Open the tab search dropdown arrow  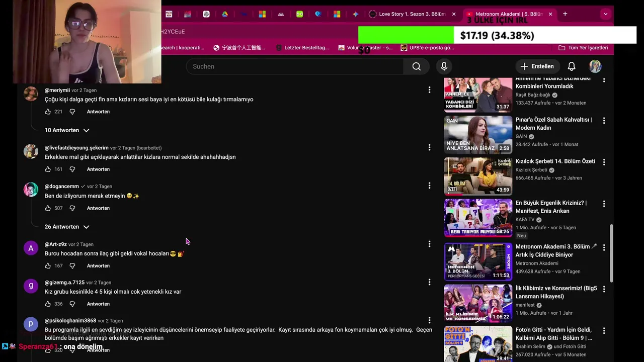coord(605,14)
